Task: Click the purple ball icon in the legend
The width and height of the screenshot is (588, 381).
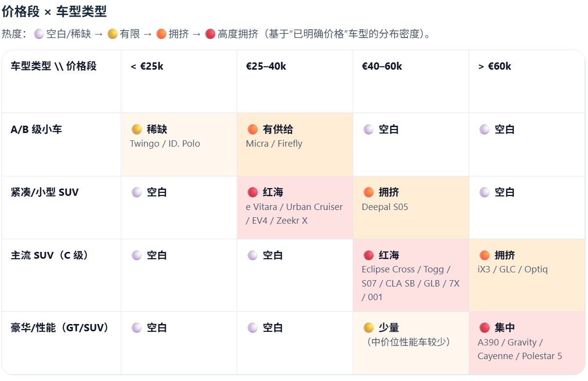Action: click(x=39, y=34)
